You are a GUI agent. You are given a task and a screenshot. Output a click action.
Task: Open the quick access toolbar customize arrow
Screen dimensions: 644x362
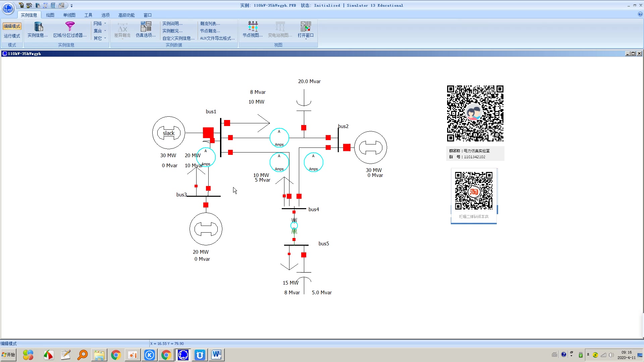(71, 6)
